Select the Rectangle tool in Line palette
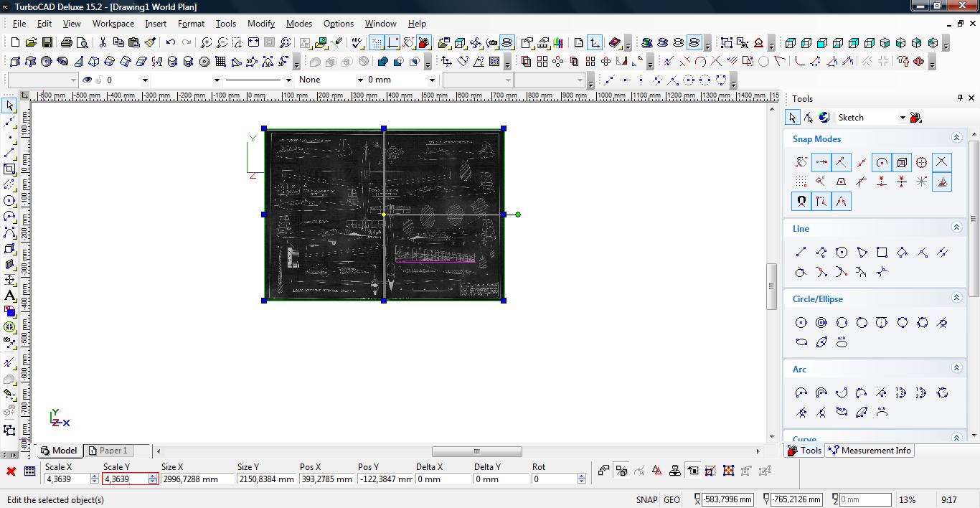This screenshot has width=980, height=508. point(882,252)
